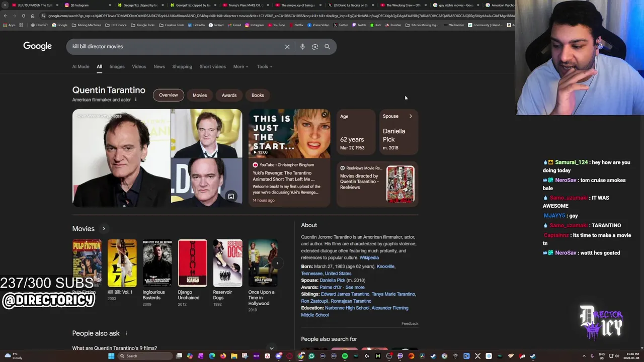Image resolution: width=644 pixels, height=362 pixels.
Task: Play Yuki's Revenge YouTube video thumbnail
Action: point(289,133)
